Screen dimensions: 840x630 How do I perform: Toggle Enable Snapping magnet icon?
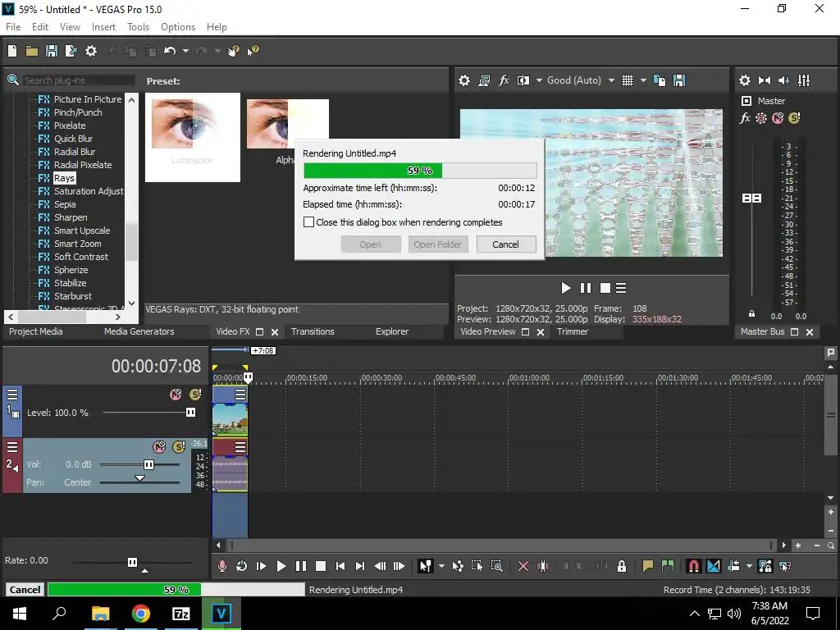coord(693,566)
